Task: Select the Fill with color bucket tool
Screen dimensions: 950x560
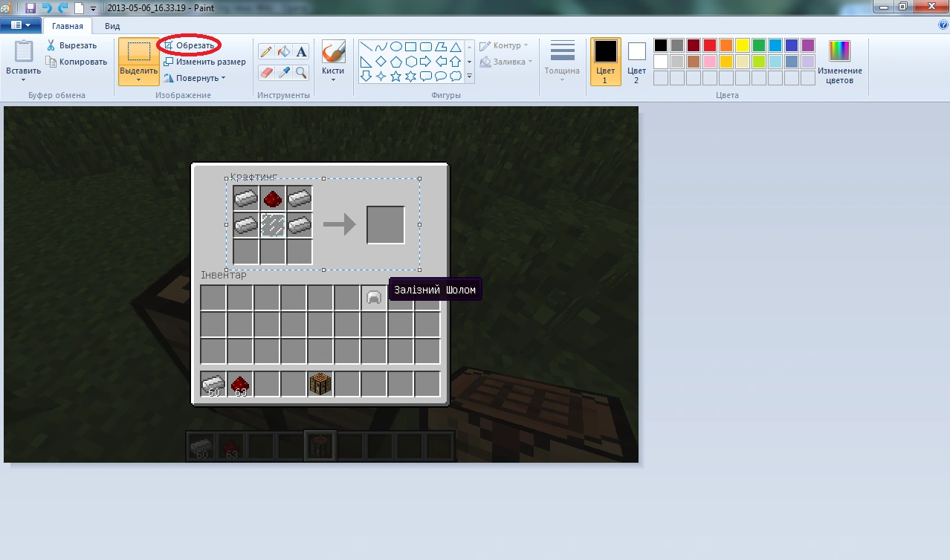Action: point(283,51)
